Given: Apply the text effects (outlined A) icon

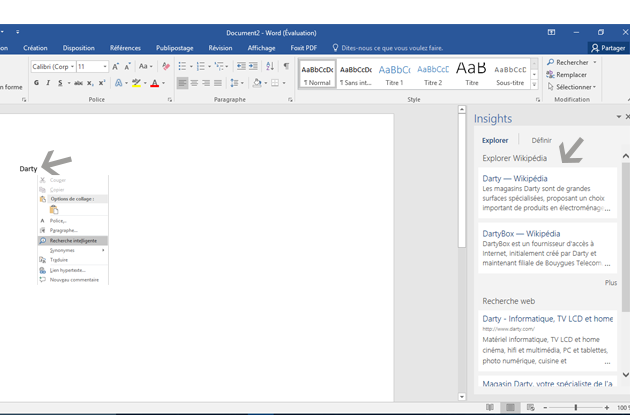Looking at the screenshot, I should (x=119, y=83).
